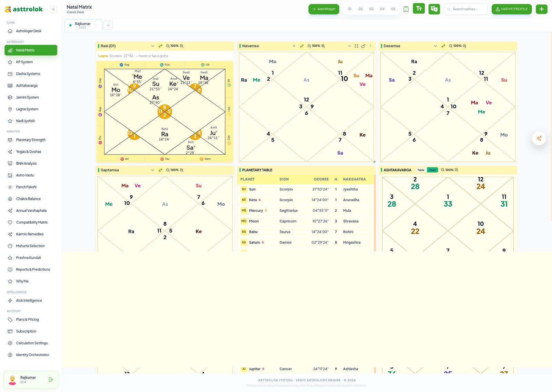Zoom in the Navamsa chart
The height and width of the screenshot is (392, 552).
pos(323,46)
